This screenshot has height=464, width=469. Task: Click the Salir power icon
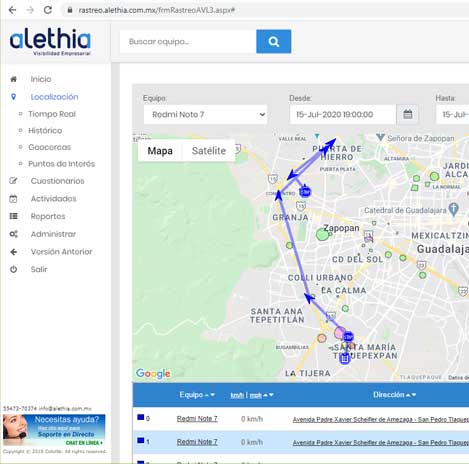pos(13,269)
